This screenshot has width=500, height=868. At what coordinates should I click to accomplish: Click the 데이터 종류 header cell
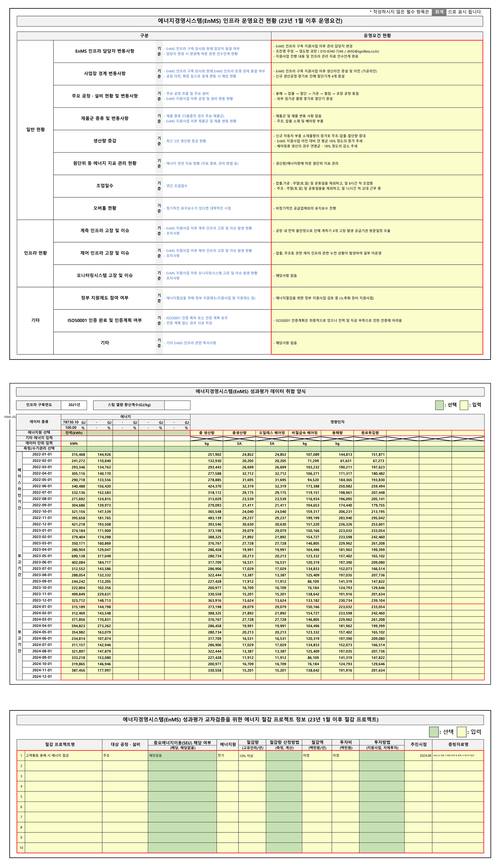pyautogui.click(x=39, y=422)
